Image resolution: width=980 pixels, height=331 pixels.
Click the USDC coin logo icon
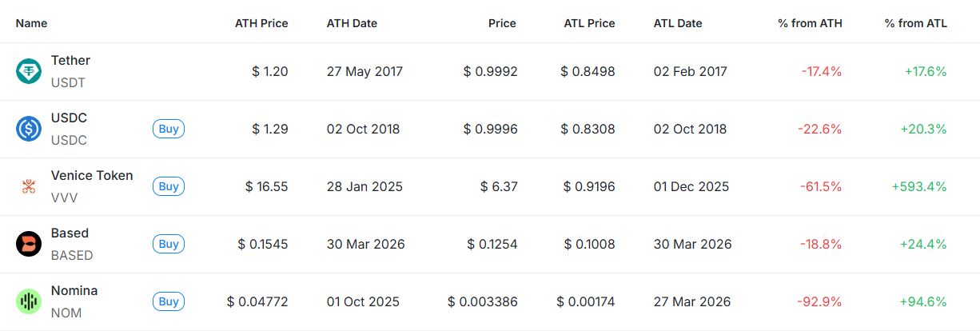29,129
